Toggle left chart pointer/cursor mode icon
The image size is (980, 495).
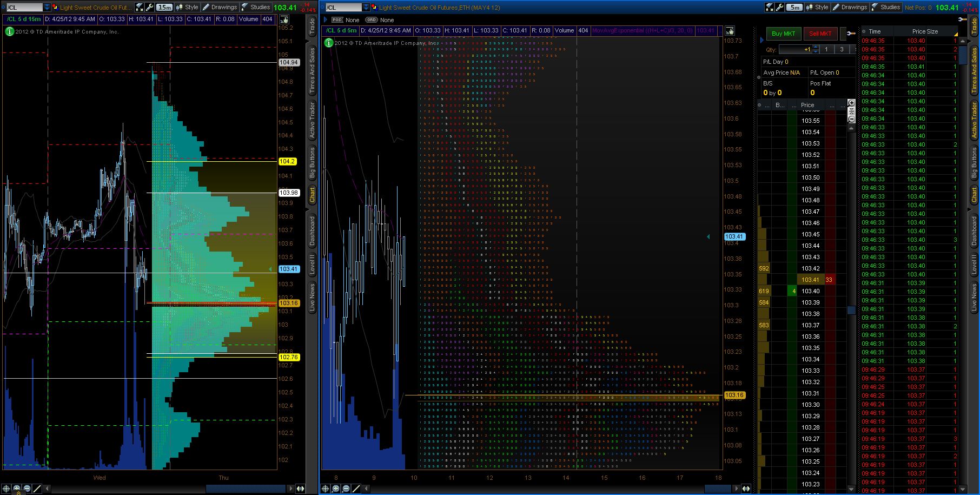(x=284, y=19)
